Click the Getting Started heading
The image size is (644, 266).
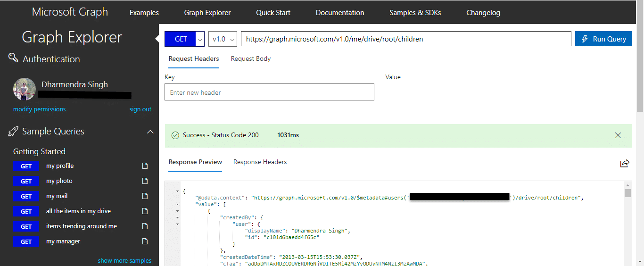pyautogui.click(x=39, y=151)
